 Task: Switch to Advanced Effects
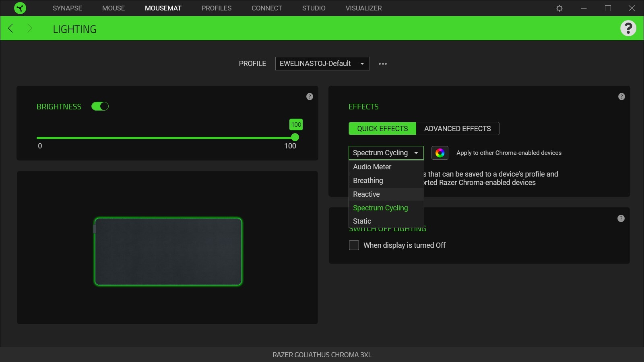[x=458, y=129]
